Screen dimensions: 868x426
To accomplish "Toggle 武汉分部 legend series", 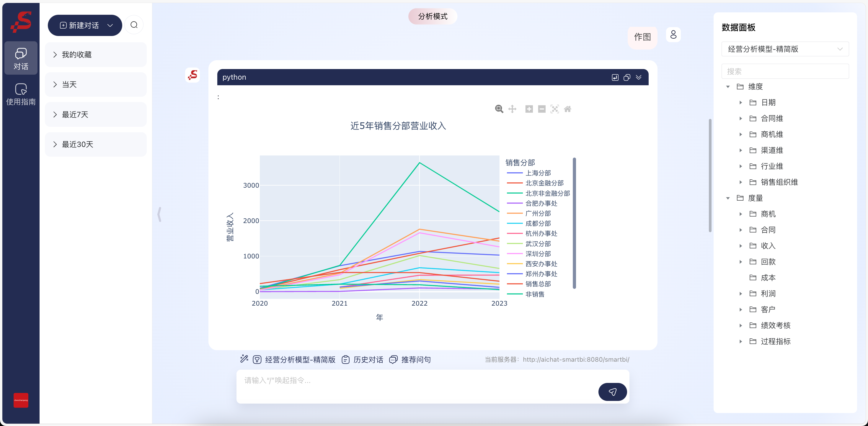I will 529,244.
